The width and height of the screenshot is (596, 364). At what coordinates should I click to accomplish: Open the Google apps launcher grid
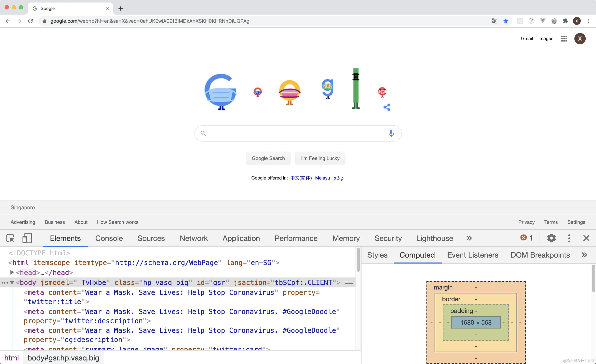[564, 38]
